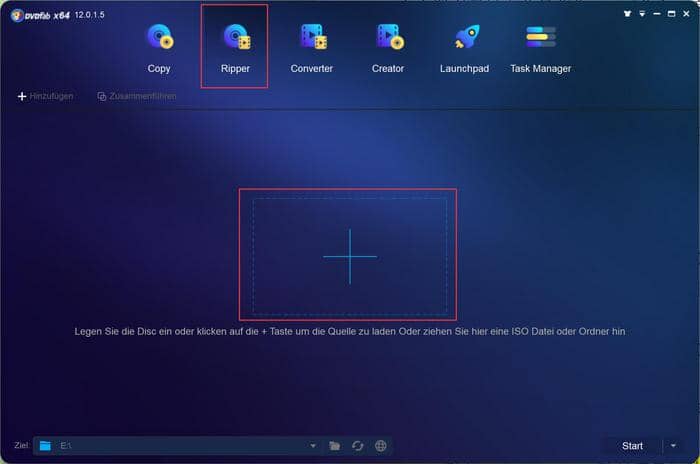Open the Task Manager

[540, 47]
